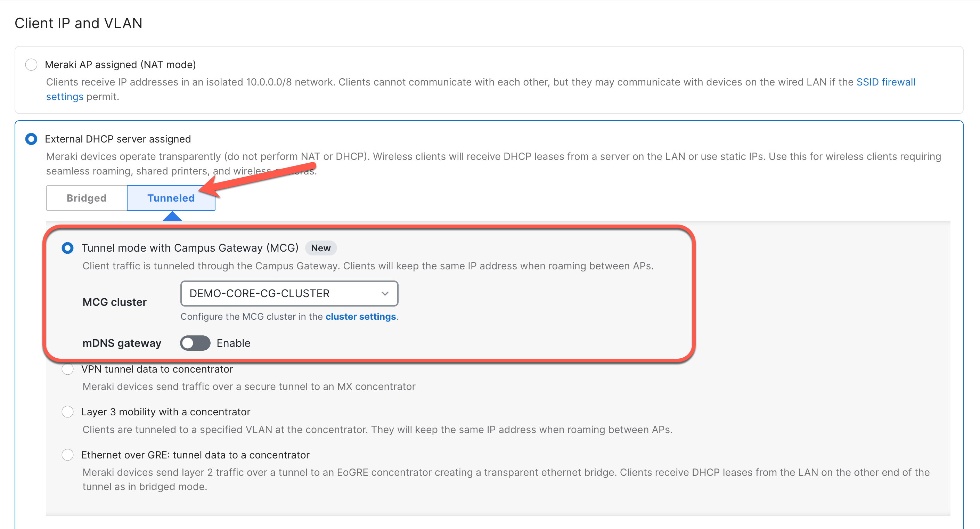This screenshot has width=980, height=529.
Task: Choose Tunnel mode with Campus Gateway radio
Action: pos(68,248)
